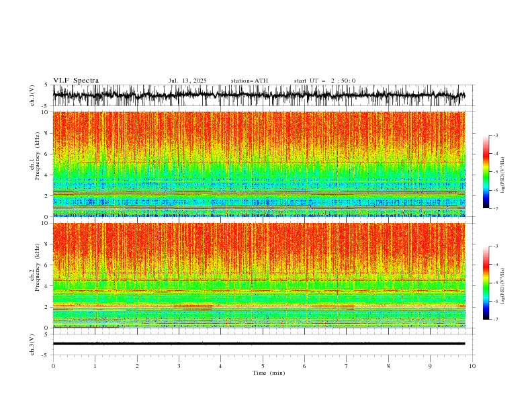Click the 'ch.1(V)' waveform axis label
The image size is (532, 411).
point(32,95)
